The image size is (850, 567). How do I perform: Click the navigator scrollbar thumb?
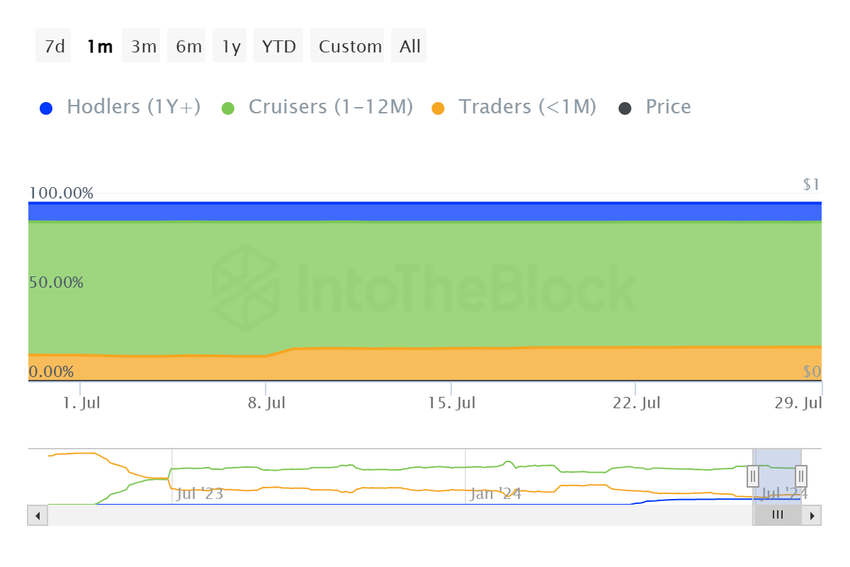[x=777, y=515]
